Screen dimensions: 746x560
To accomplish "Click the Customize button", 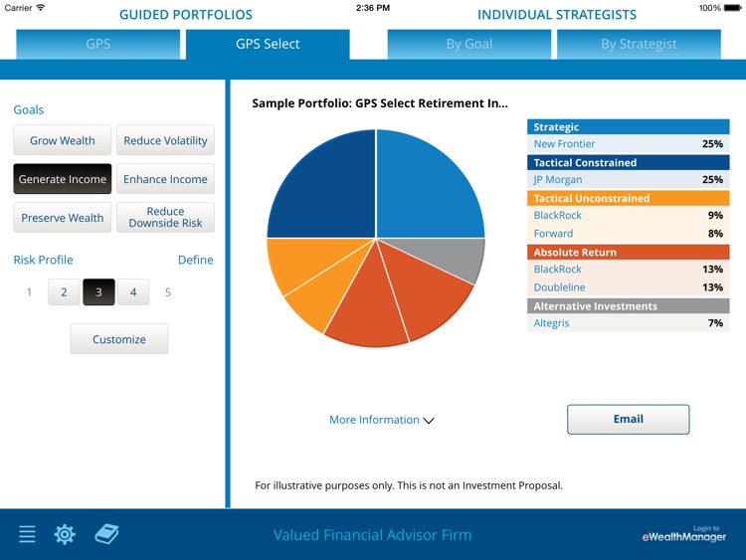I will (119, 339).
